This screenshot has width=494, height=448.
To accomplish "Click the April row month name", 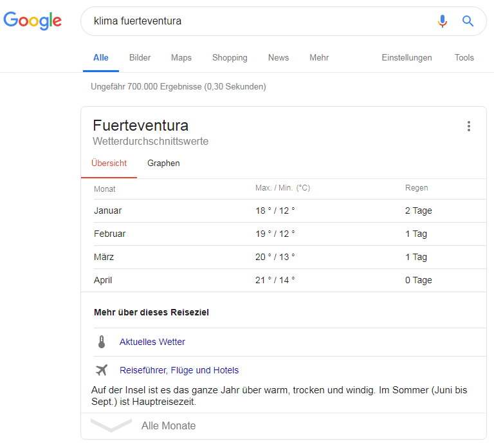I will tap(103, 280).
